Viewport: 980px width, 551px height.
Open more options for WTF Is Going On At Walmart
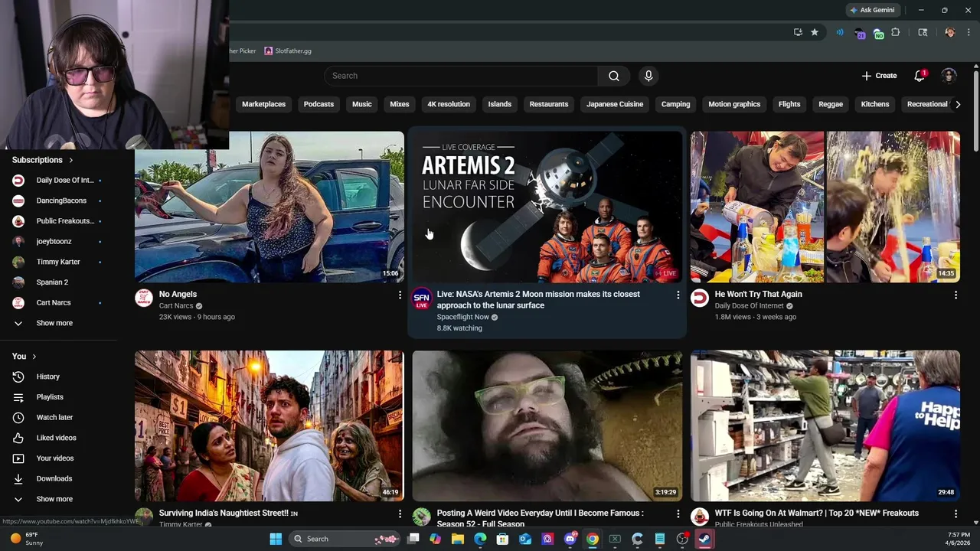955,514
